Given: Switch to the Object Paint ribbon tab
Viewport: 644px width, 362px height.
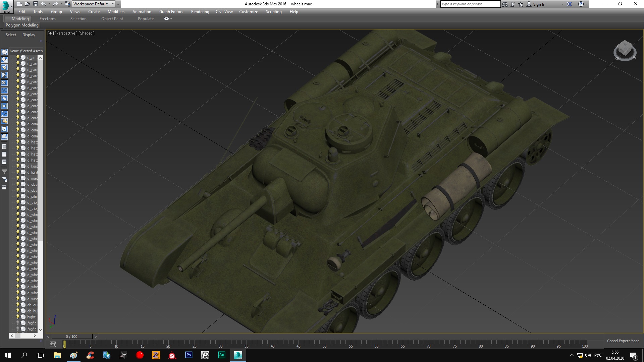Looking at the screenshot, I should (112, 19).
